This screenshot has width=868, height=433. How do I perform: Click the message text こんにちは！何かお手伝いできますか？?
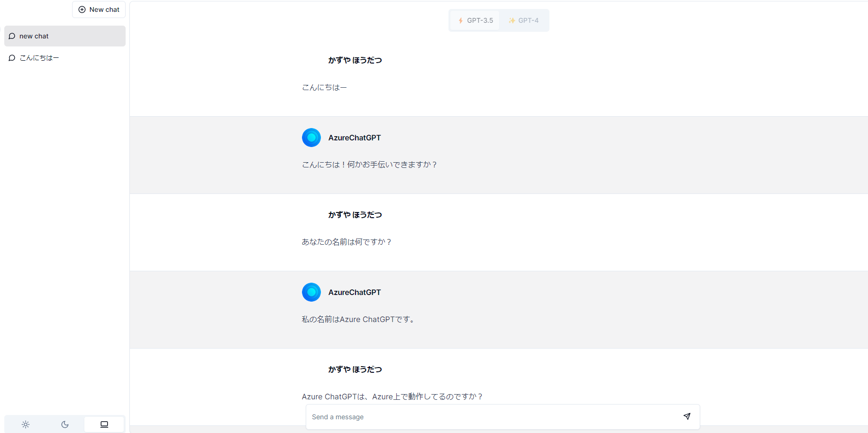point(370,165)
